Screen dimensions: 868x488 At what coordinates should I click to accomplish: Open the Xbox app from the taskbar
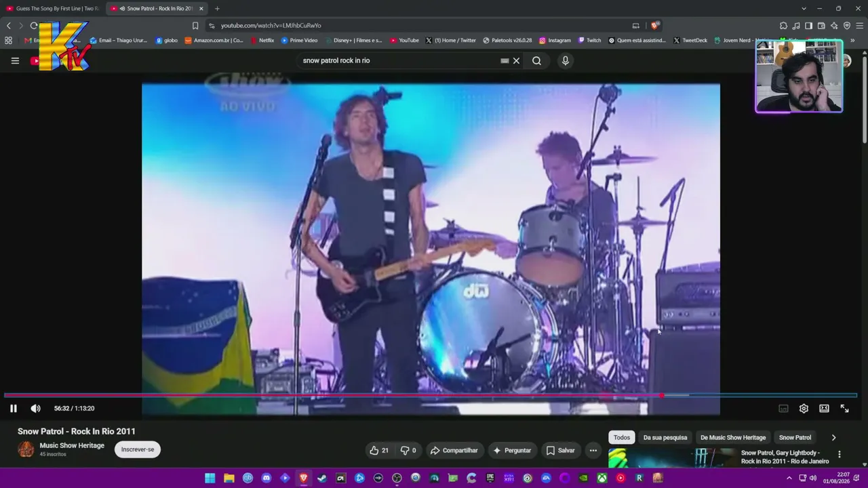pyautogui.click(x=601, y=478)
